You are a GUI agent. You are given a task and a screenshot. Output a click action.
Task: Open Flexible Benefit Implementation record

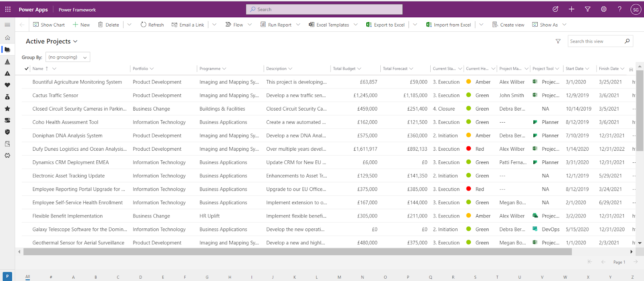[68, 216]
